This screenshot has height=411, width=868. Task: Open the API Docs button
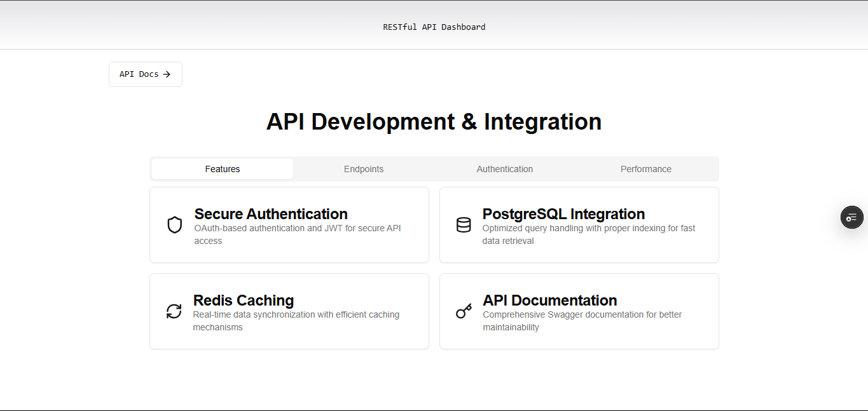pyautogui.click(x=146, y=74)
